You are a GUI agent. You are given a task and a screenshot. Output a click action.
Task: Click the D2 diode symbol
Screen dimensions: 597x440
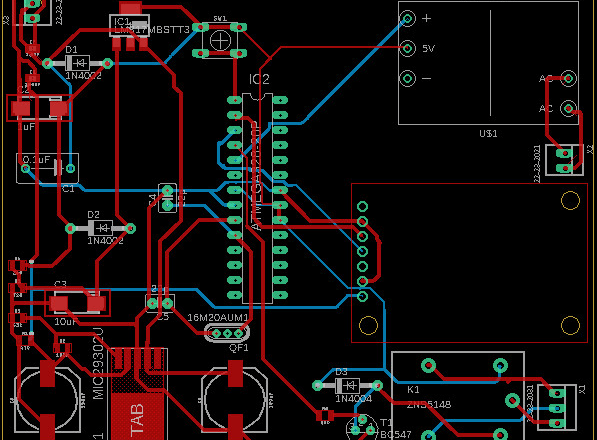click(x=100, y=228)
